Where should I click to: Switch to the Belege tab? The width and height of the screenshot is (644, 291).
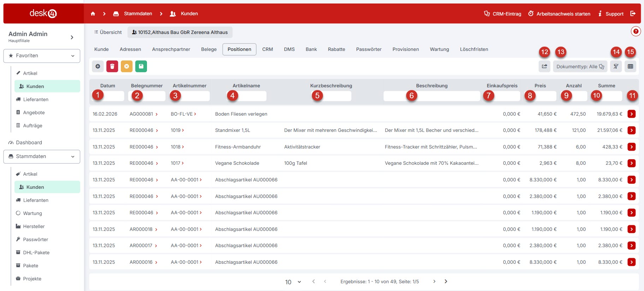[209, 50]
